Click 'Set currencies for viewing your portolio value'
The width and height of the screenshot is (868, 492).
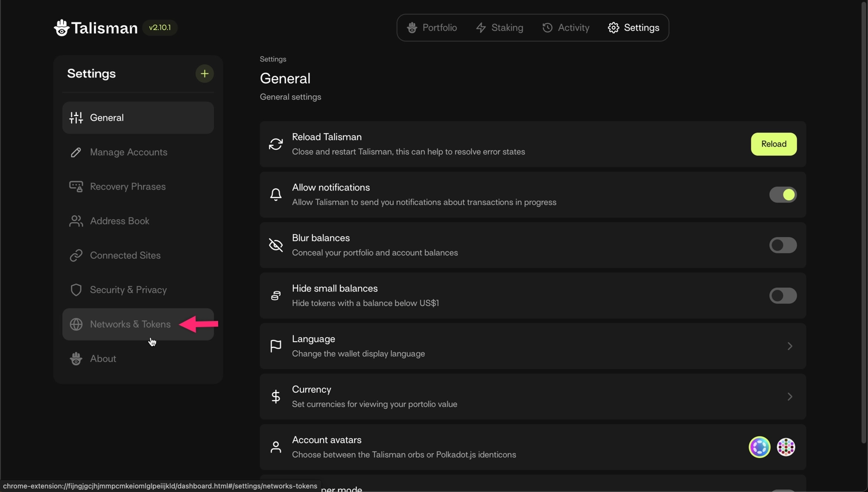coord(375,404)
